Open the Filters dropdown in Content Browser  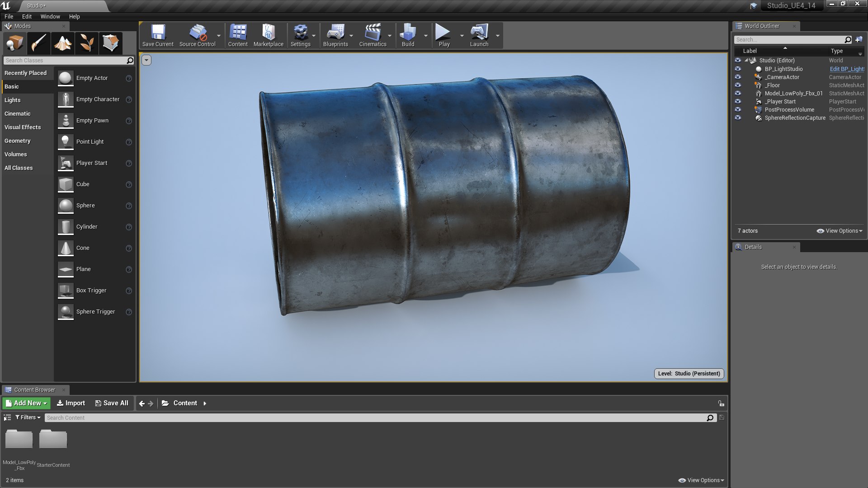pyautogui.click(x=28, y=417)
